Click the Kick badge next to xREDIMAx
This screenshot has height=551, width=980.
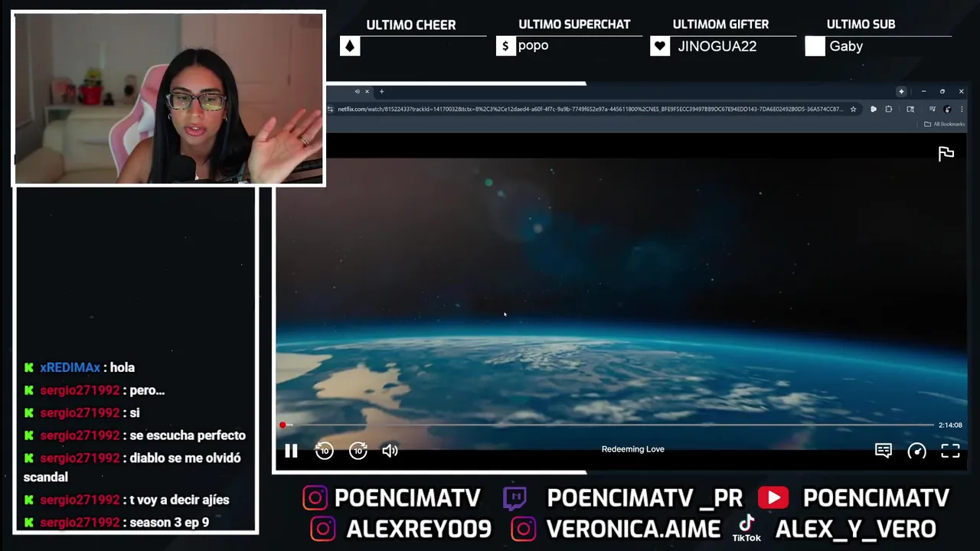(x=29, y=367)
